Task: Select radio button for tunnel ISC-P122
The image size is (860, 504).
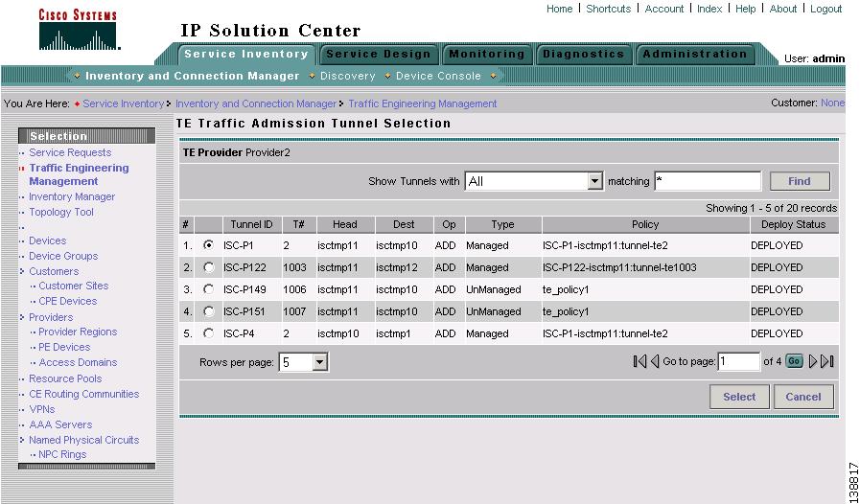Action: coord(208,267)
